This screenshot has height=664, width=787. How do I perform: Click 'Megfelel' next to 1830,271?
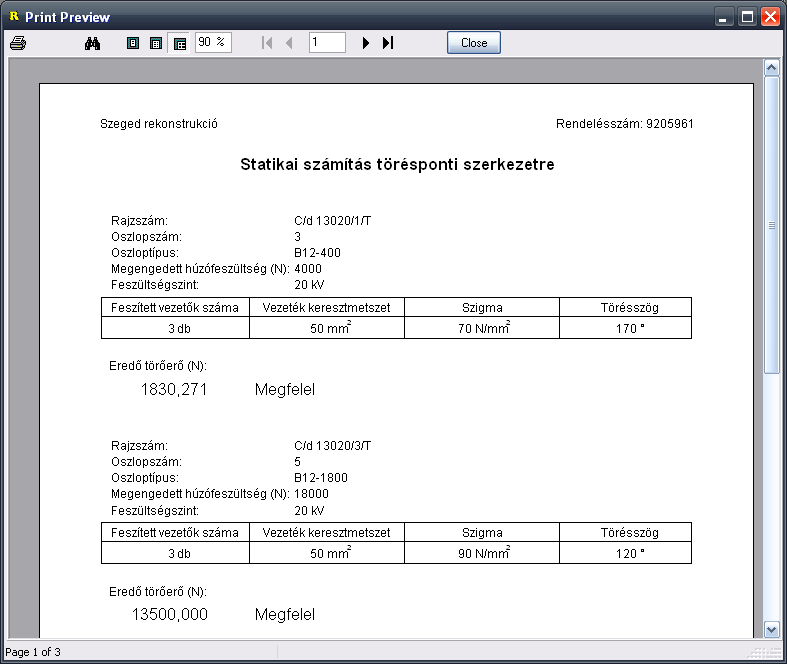285,390
